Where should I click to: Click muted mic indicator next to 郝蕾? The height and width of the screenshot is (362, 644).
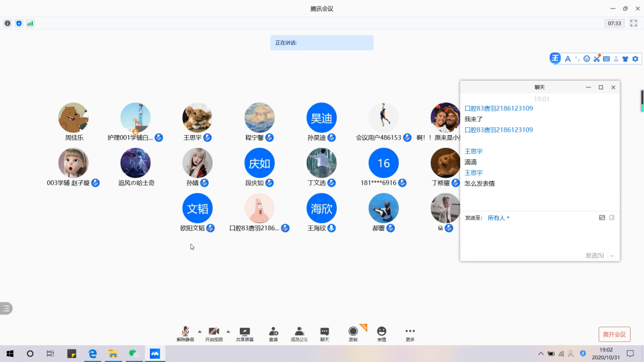pyautogui.click(x=390, y=228)
